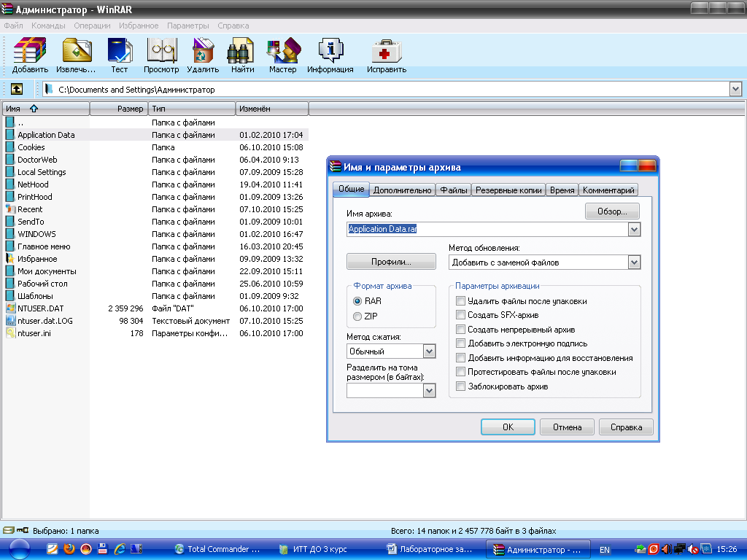
Task: Open the archive name dropdown arrow
Action: pyautogui.click(x=634, y=230)
